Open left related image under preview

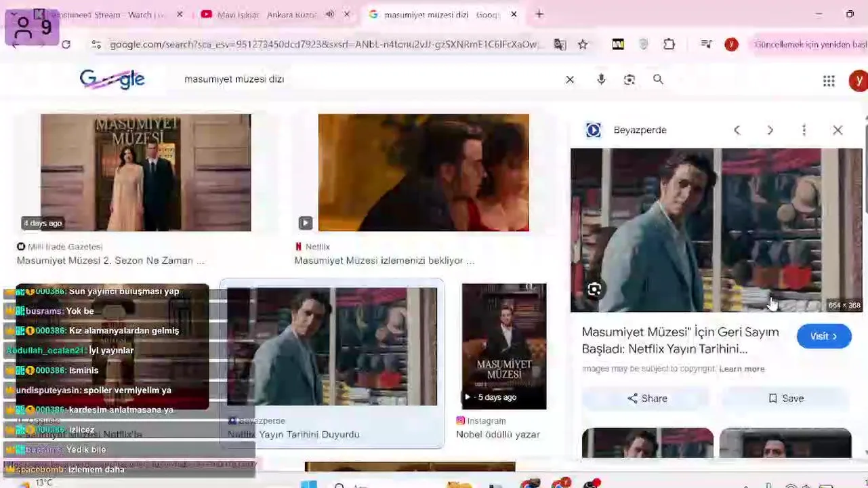pos(648,443)
